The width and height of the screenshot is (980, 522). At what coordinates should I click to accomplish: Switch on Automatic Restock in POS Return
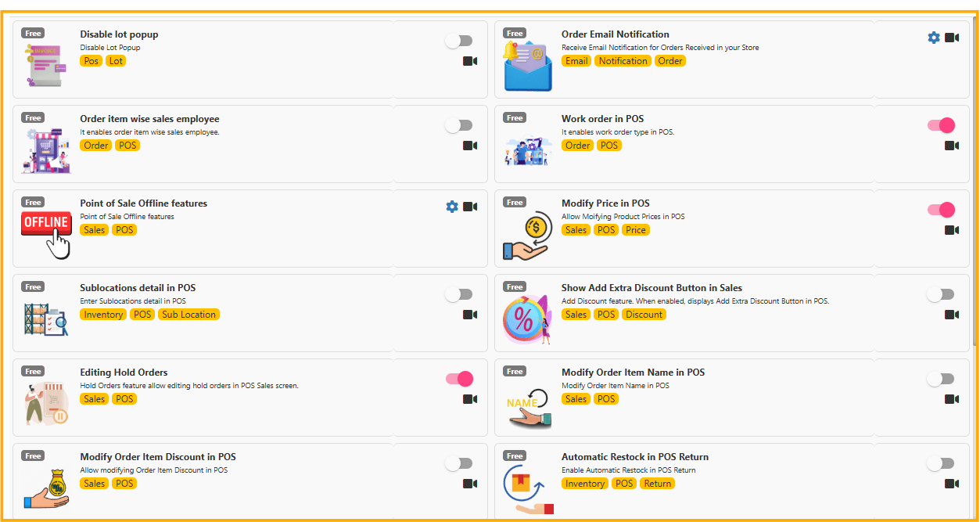click(x=941, y=463)
